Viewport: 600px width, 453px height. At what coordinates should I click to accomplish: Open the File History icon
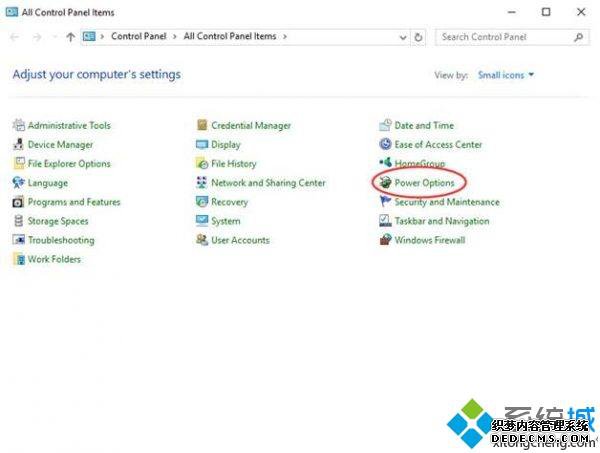pos(202,163)
